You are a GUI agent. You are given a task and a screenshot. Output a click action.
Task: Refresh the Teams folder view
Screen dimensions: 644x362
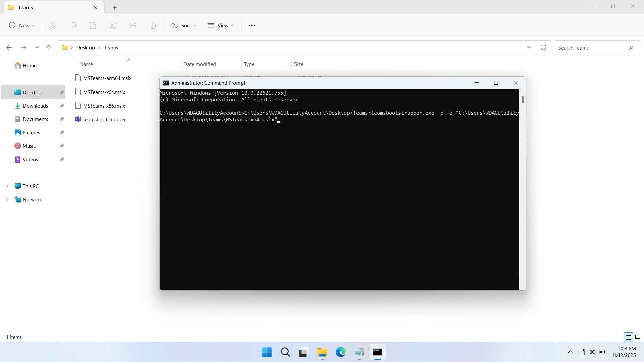click(x=543, y=47)
